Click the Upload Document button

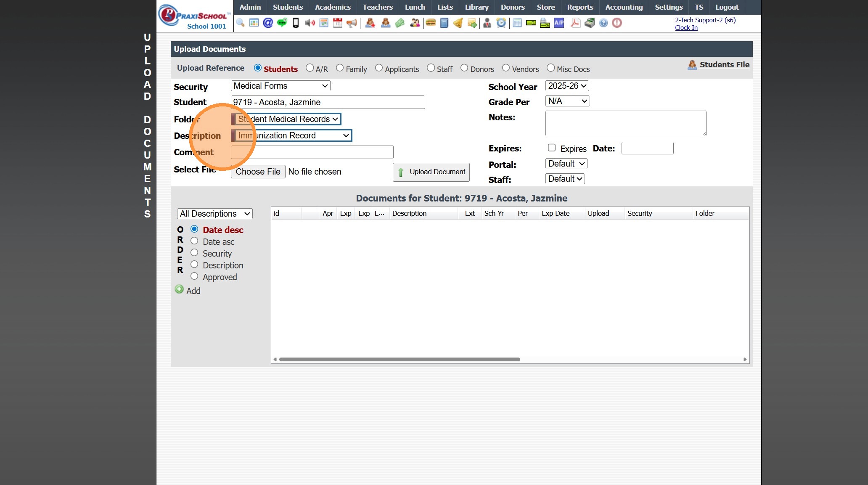pos(431,172)
